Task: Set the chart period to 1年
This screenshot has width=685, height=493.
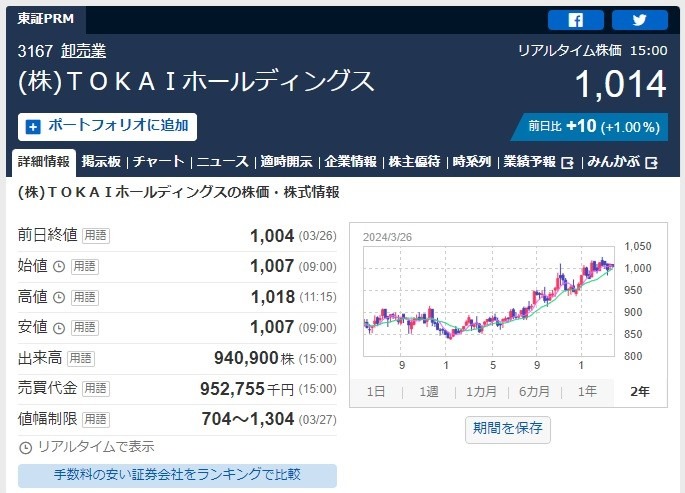Action: tap(587, 391)
